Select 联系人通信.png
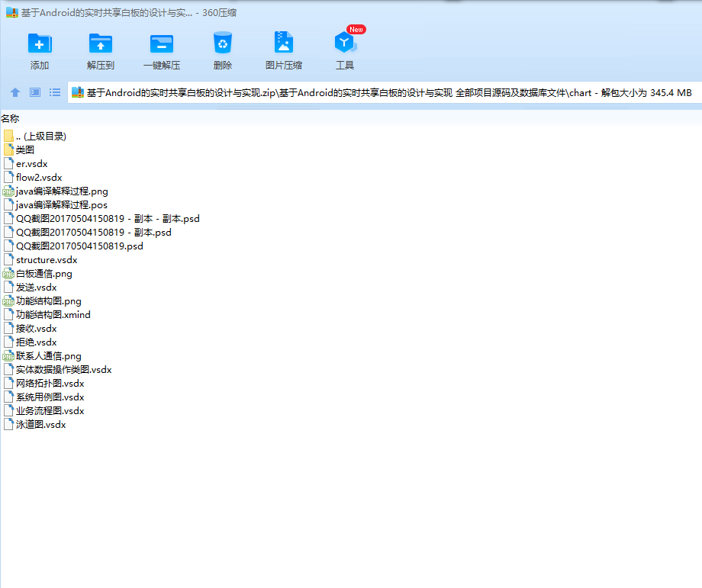This screenshot has height=588, width=702. (x=43, y=356)
